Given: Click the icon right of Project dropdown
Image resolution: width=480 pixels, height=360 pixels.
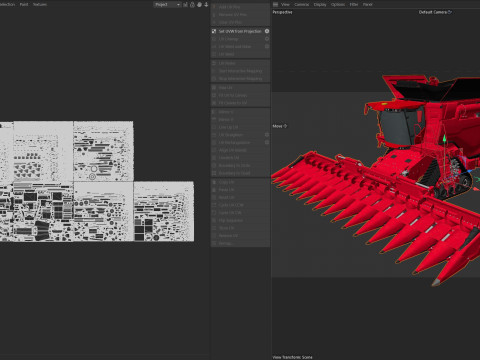Looking at the screenshot, I should coord(185,4).
